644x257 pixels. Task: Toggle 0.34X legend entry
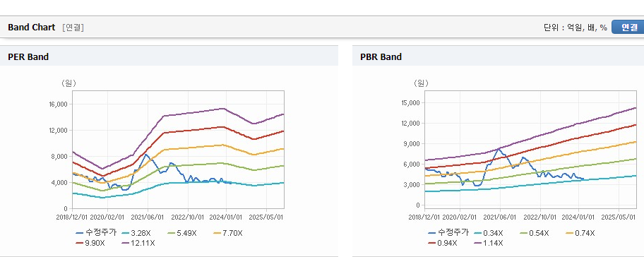click(x=488, y=233)
